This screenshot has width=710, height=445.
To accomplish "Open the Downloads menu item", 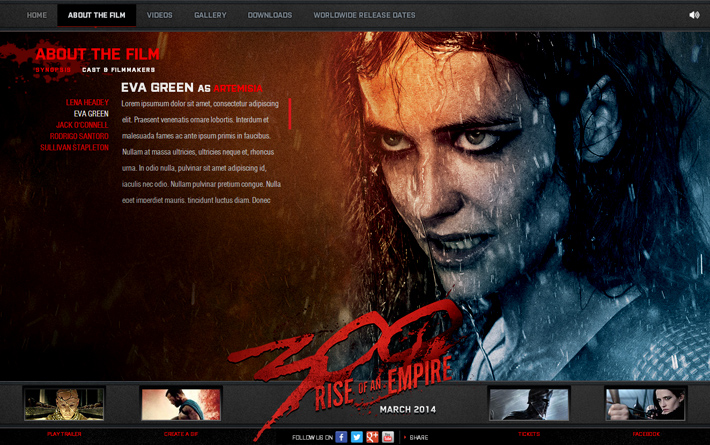I will click(x=270, y=15).
